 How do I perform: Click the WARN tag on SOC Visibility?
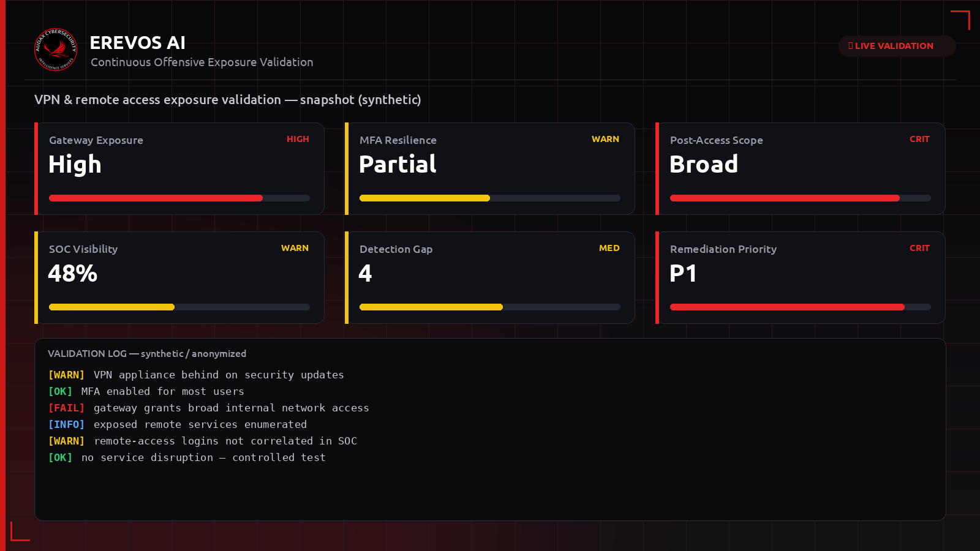pos(295,248)
